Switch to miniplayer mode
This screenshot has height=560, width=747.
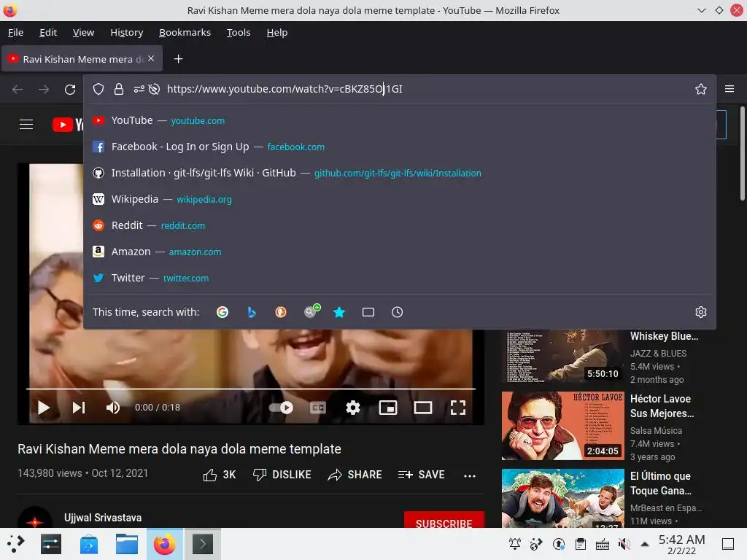coord(388,408)
